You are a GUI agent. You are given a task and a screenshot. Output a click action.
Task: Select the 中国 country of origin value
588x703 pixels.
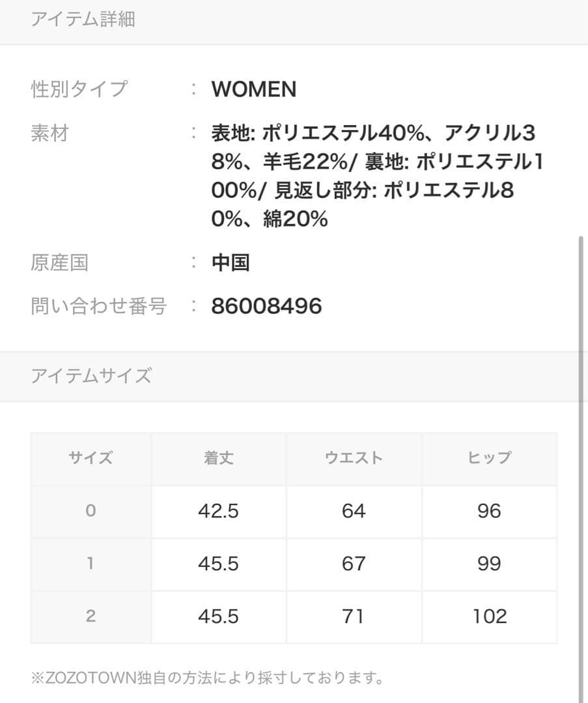point(231,263)
